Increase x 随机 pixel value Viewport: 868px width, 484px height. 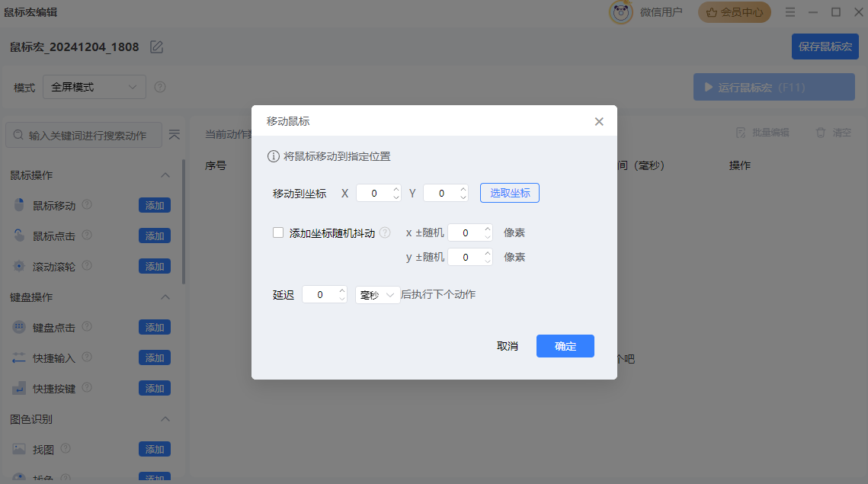point(487,228)
